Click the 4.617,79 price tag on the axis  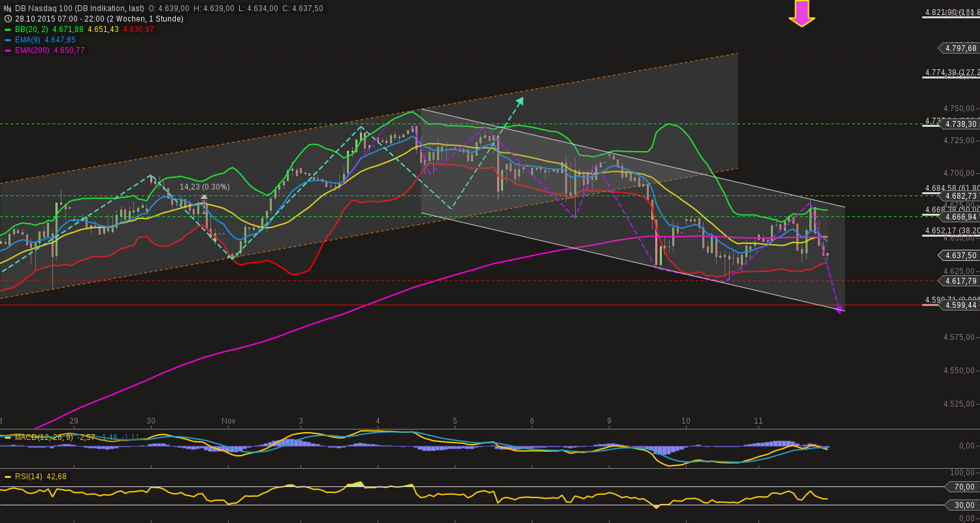point(958,280)
